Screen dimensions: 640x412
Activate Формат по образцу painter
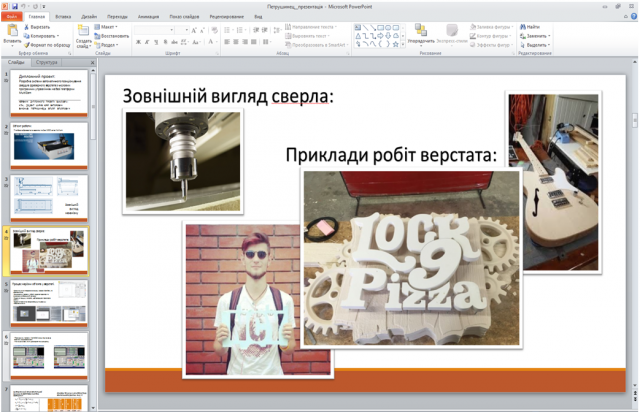(47, 45)
